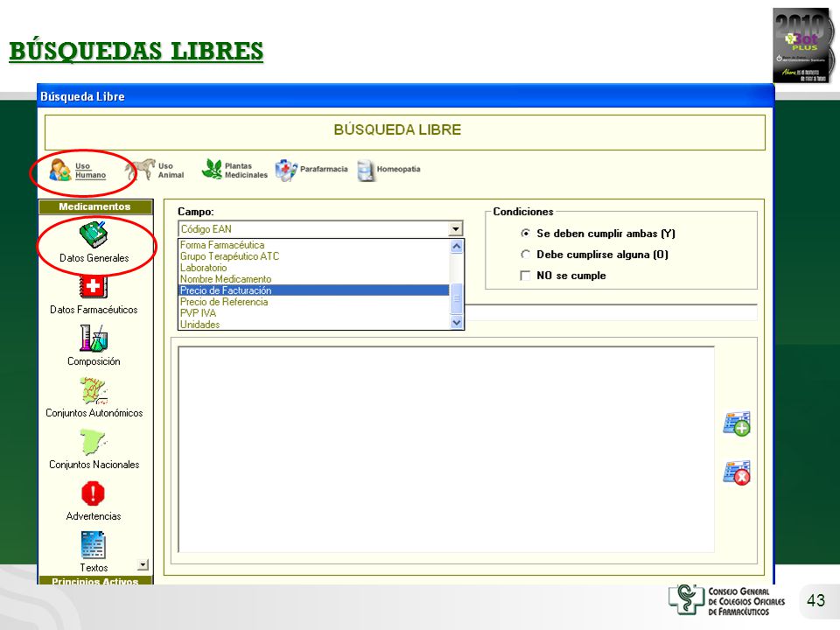Image resolution: width=840 pixels, height=630 pixels.
Task: Click the Campo list scroll-down arrow
Action: pos(457,322)
